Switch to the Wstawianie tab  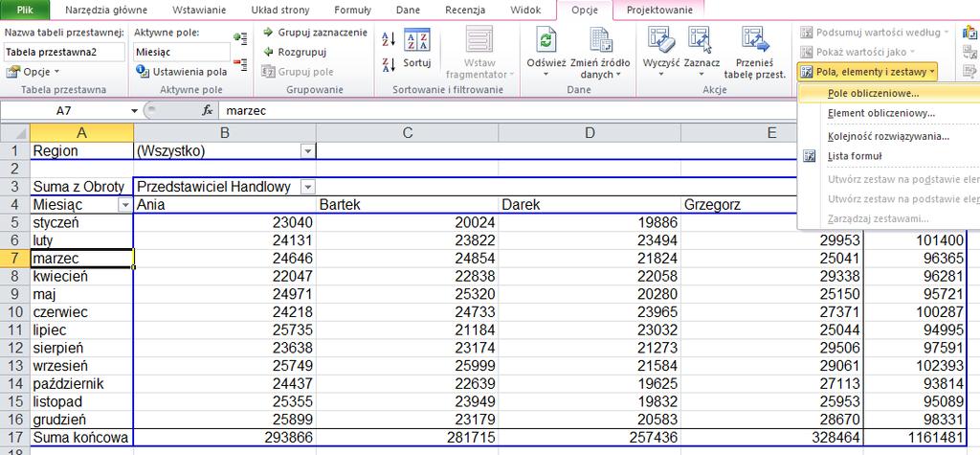(199, 10)
